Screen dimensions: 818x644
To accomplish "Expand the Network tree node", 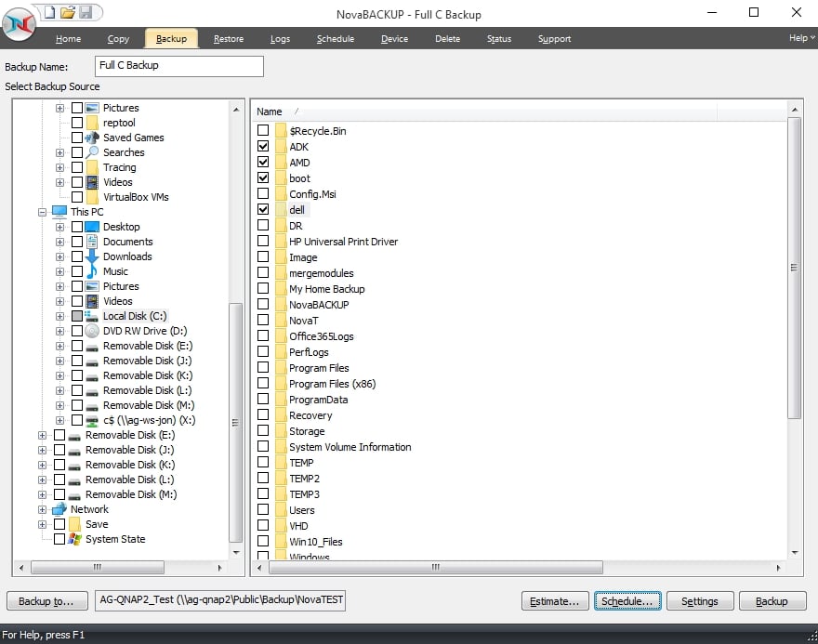I will tap(42, 509).
